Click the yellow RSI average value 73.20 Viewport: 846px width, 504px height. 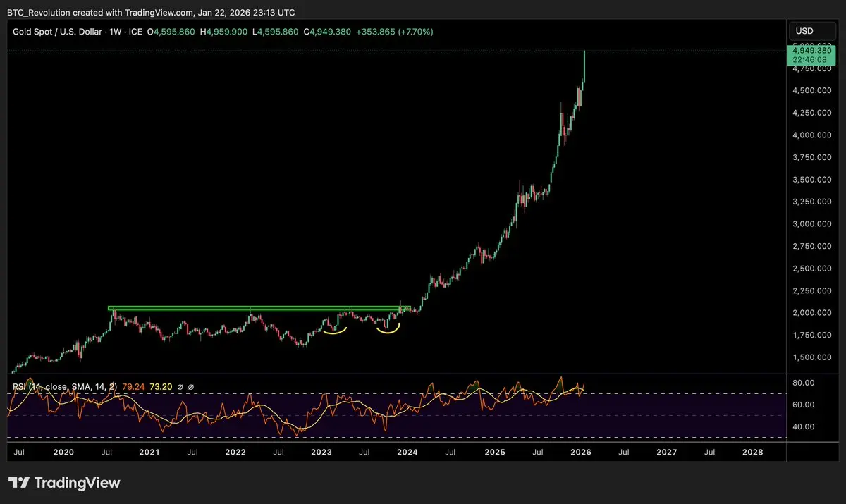[161, 387]
